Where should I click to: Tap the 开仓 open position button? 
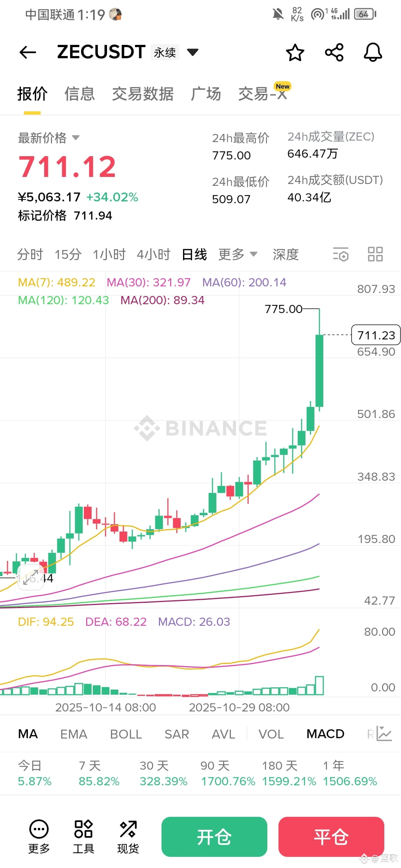pos(214,837)
